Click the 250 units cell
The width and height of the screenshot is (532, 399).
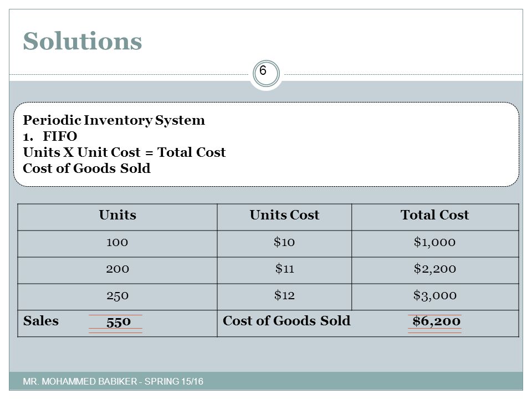[117, 296]
